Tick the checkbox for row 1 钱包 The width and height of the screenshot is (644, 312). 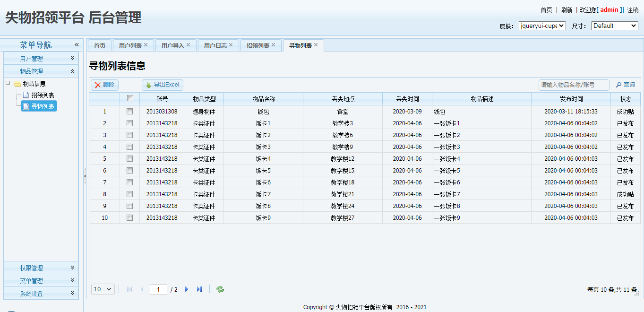click(x=130, y=112)
